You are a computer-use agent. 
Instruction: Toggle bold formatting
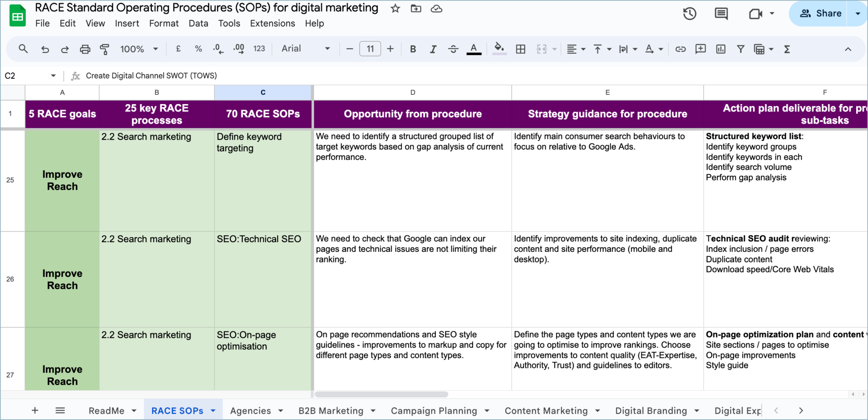[413, 49]
